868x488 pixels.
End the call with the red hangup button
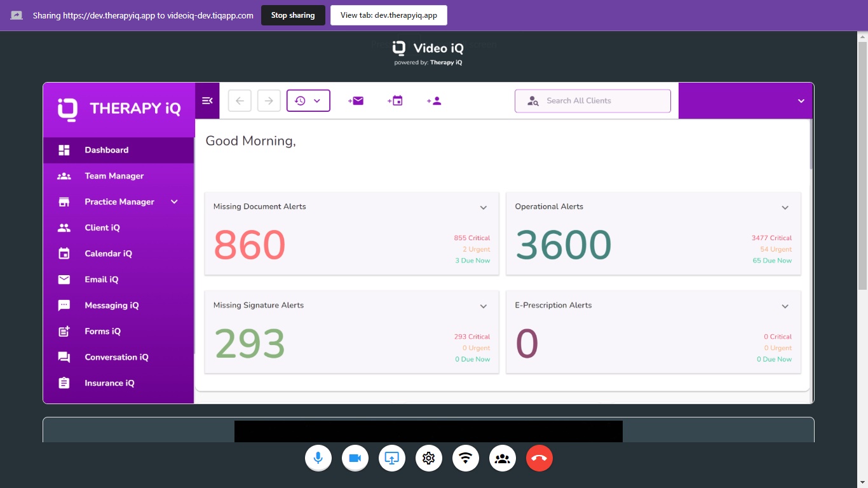539,457
